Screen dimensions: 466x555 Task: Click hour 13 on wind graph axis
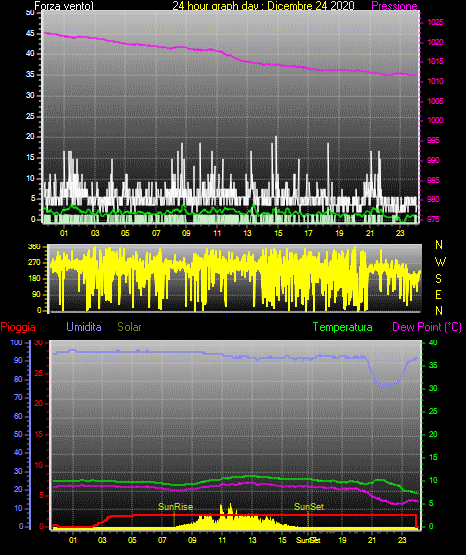point(247,233)
